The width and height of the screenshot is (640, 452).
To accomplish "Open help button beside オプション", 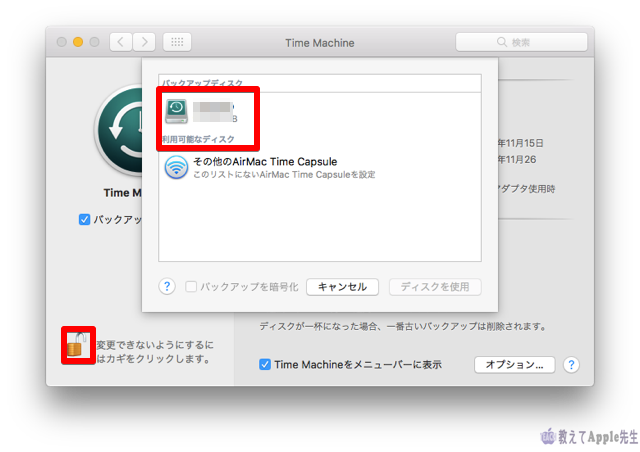I will click(x=571, y=365).
